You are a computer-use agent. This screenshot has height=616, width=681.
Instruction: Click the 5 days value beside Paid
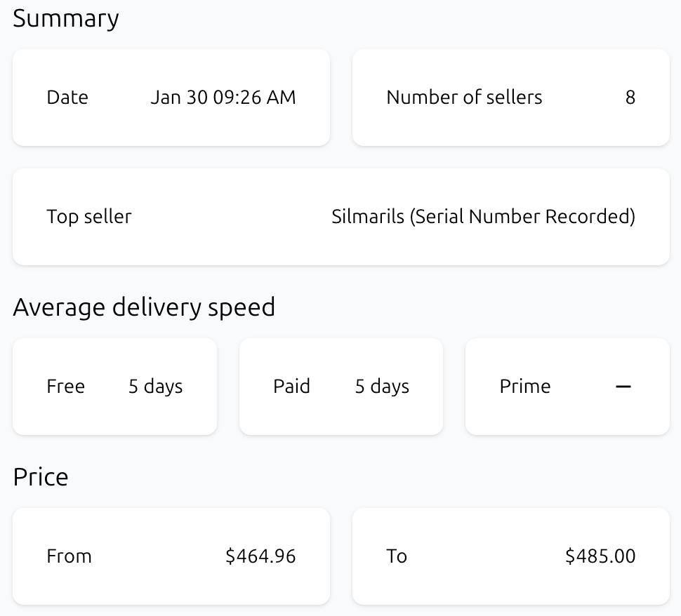tap(382, 387)
